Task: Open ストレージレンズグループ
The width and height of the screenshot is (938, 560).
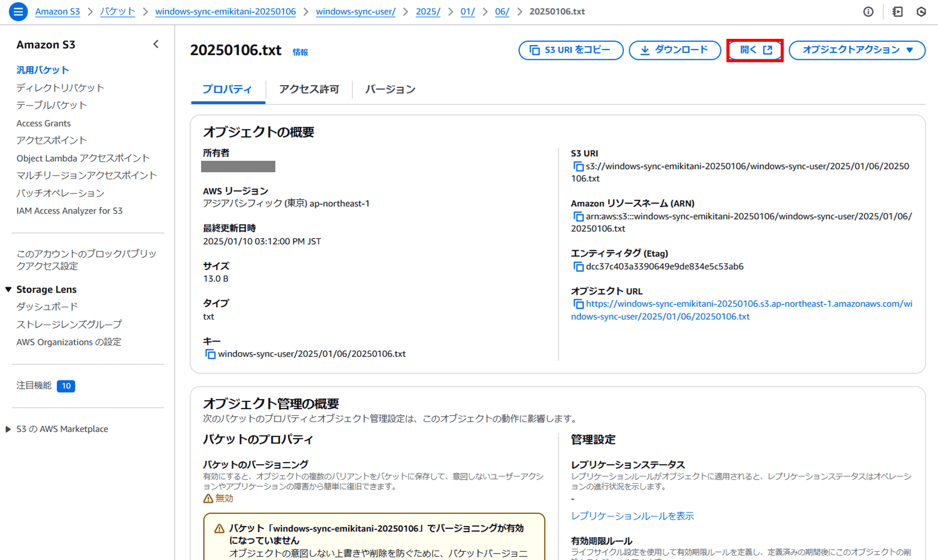Action: click(69, 325)
